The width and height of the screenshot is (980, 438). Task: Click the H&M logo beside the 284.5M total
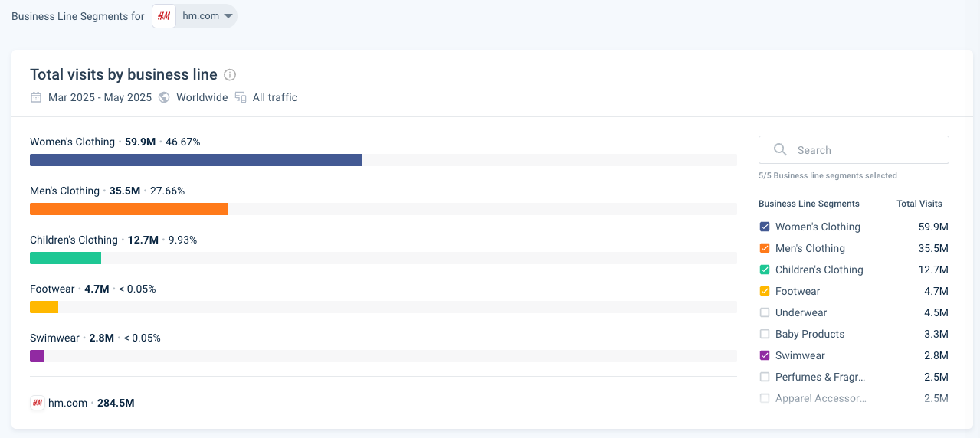coord(37,403)
